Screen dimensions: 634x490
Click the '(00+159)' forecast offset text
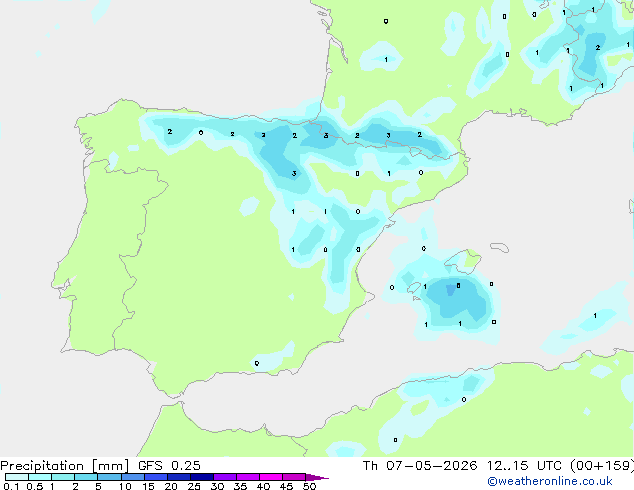[x=602, y=466]
